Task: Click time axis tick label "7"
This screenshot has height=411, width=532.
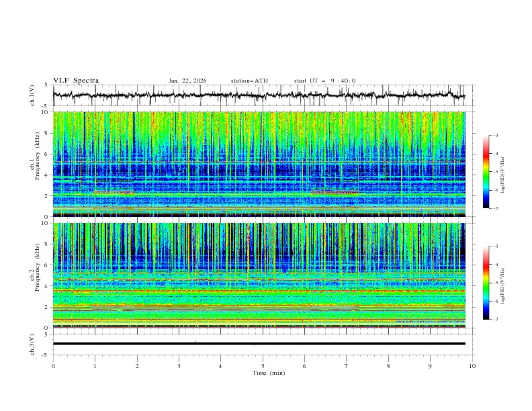Action: click(x=347, y=366)
